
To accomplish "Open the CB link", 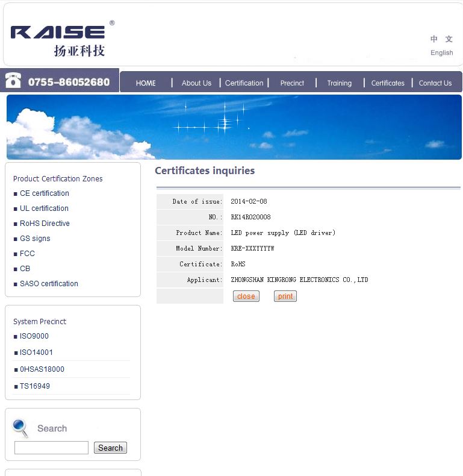I will pyautogui.click(x=25, y=268).
